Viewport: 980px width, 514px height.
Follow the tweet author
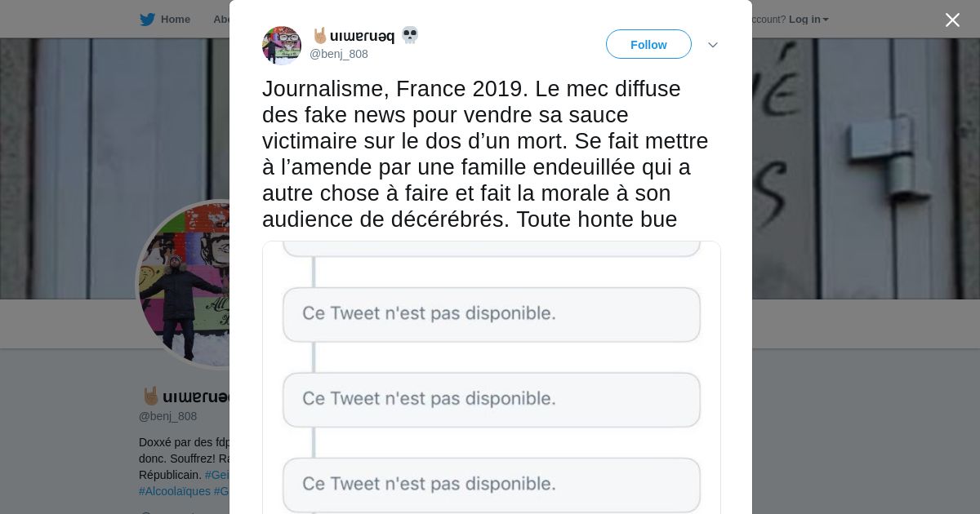coord(648,44)
